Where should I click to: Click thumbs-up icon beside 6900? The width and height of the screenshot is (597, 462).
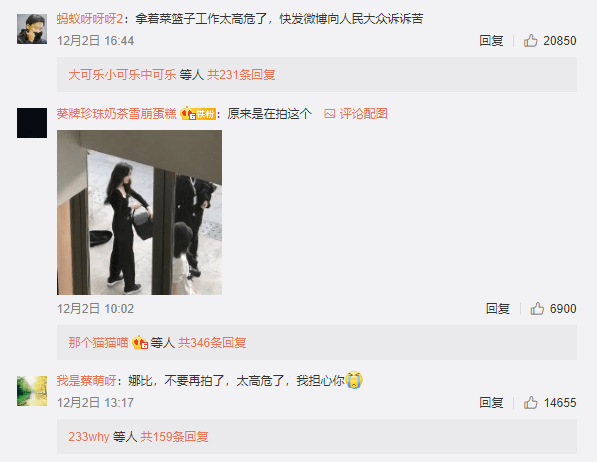(537, 309)
